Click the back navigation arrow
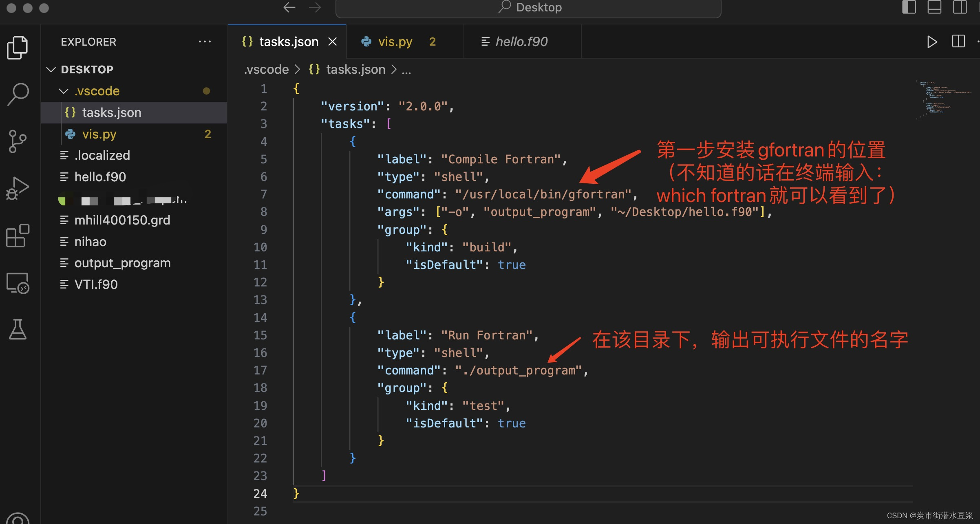The width and height of the screenshot is (980, 524). tap(289, 7)
